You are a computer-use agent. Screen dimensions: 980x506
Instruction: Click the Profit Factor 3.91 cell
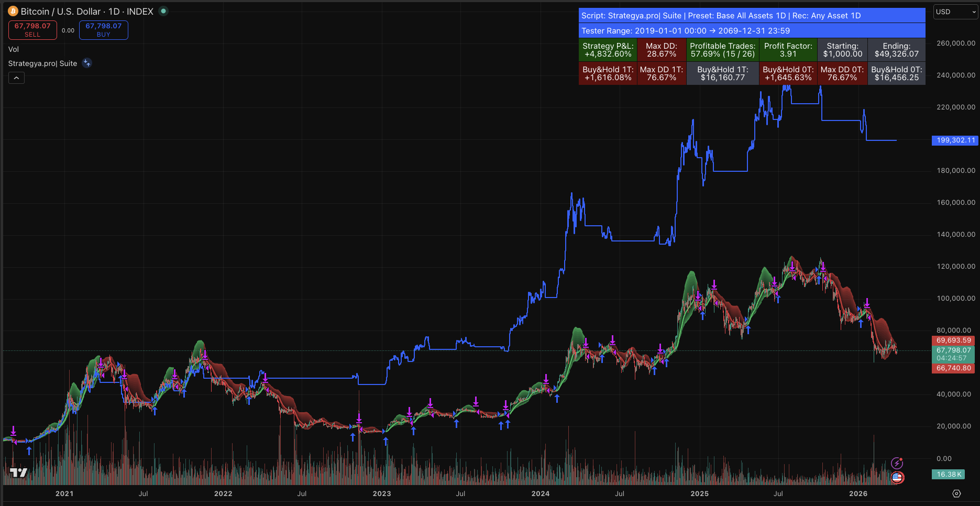[788, 50]
